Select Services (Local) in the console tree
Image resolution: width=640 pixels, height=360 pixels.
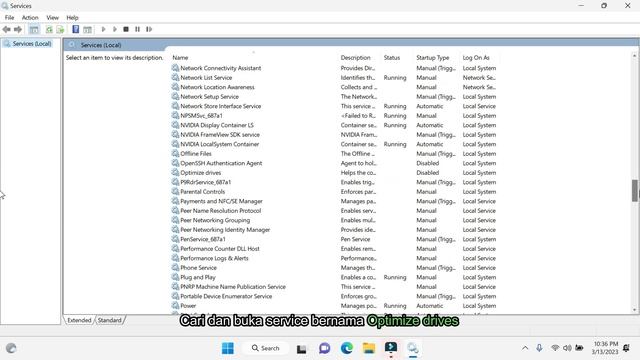click(31, 44)
